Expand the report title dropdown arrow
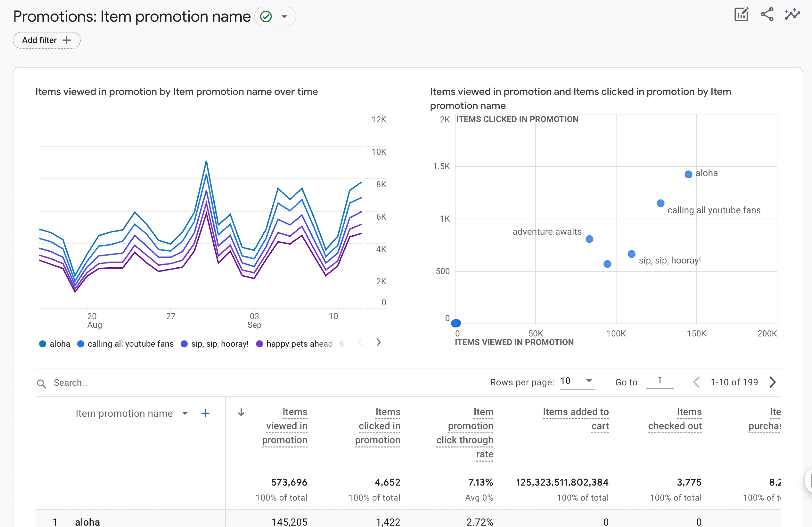 [284, 16]
